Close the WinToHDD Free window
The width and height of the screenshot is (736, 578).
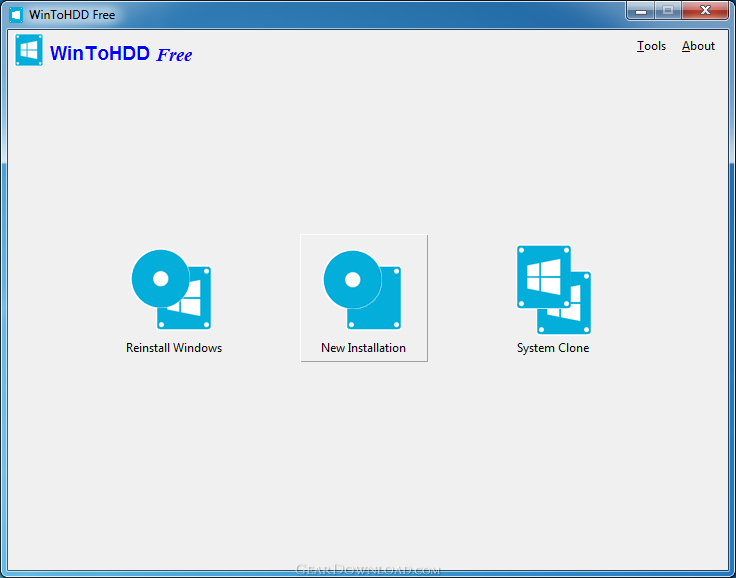coord(705,10)
